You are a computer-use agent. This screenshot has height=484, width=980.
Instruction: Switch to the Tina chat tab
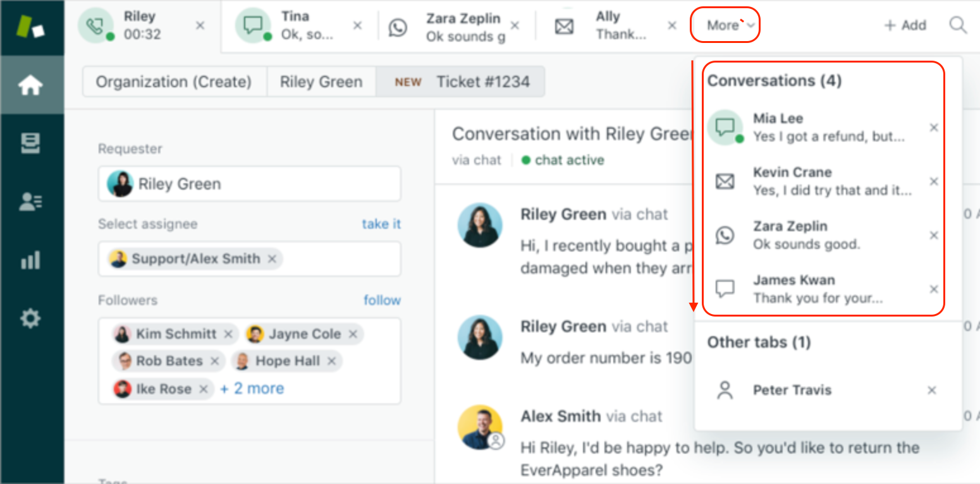point(297,26)
